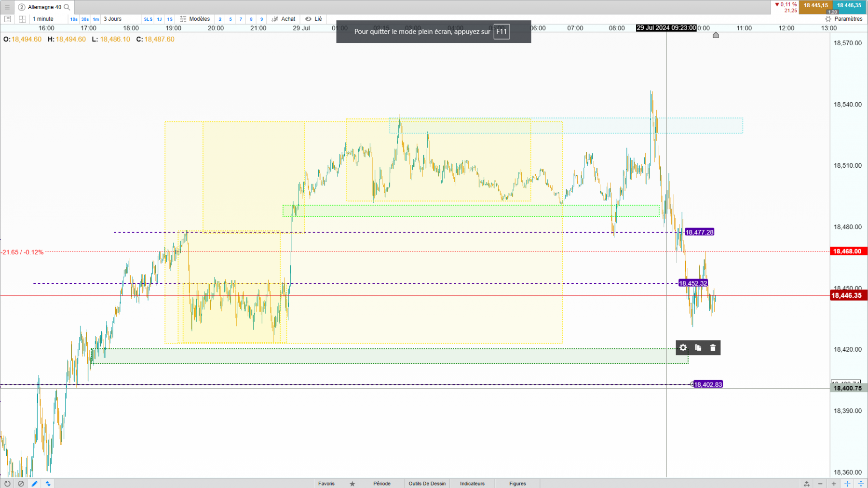The width and height of the screenshot is (868, 488).
Task: Open the Indicateurs bottom tab
Action: (x=472, y=484)
